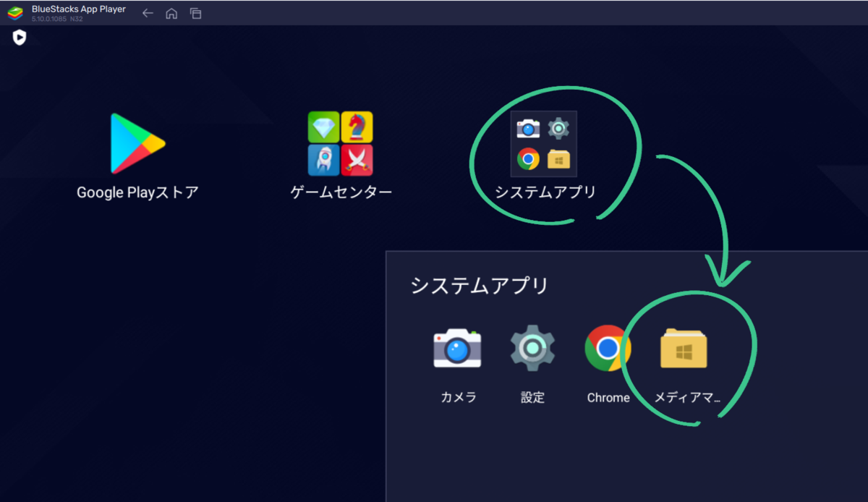The image size is (868, 502).
Task: Click the version number 5.10.0.1085 N32
Action: click(x=57, y=19)
